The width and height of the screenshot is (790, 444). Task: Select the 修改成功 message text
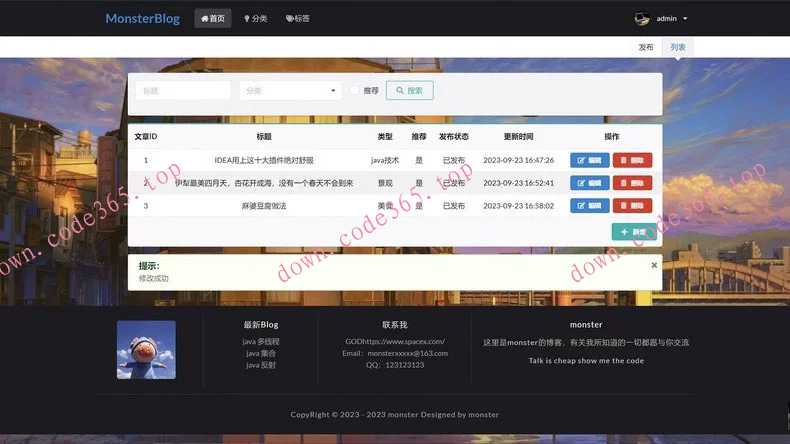154,278
